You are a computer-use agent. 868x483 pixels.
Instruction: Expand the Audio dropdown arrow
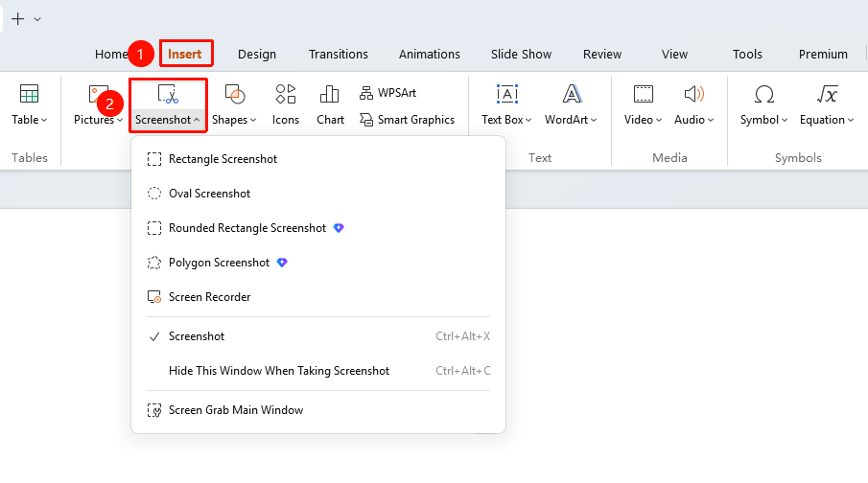(x=711, y=120)
